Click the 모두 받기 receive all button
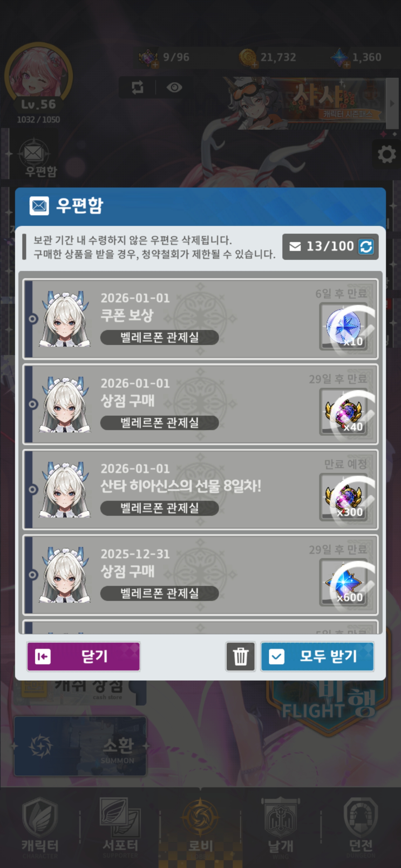Screen dimensions: 401x868 click(x=317, y=656)
